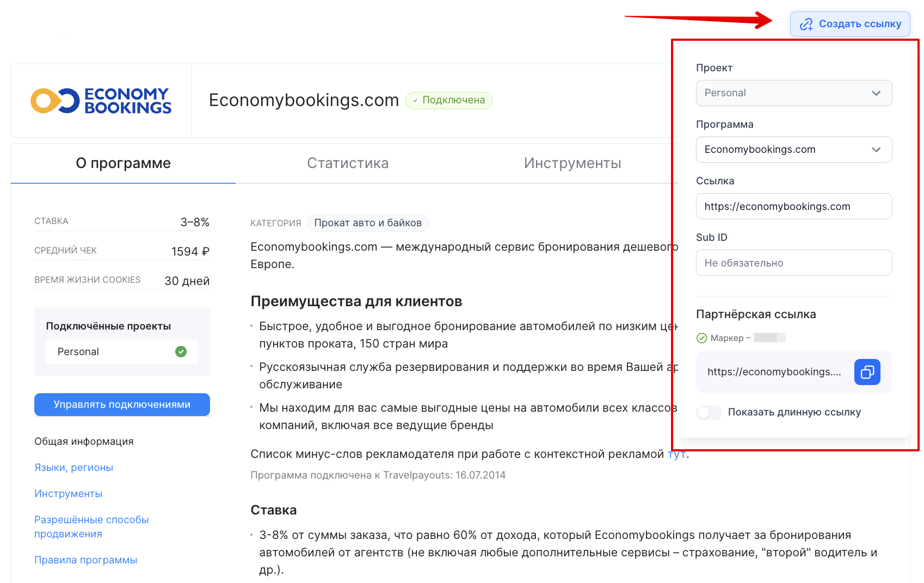Open the Проект dropdown showing Personal
924x583 pixels.
click(x=794, y=93)
